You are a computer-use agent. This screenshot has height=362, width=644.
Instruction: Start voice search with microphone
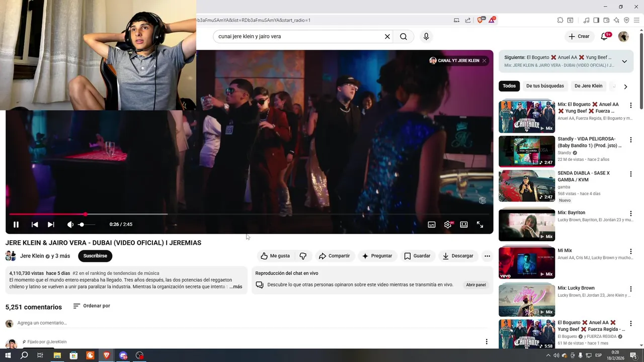pos(426,37)
